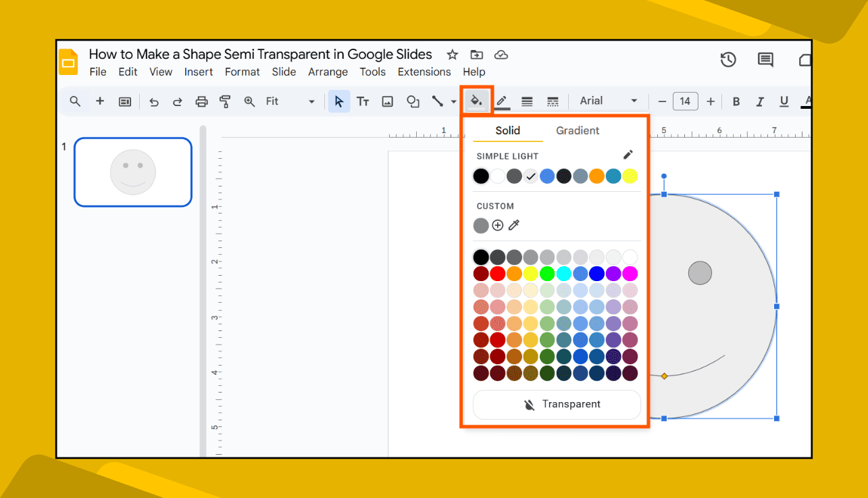Viewport: 868px width, 498px height.
Task: Select the Shape tool
Action: click(x=413, y=101)
